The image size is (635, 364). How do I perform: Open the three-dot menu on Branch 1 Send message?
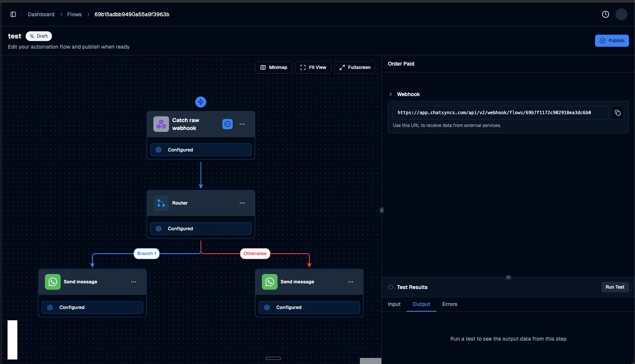(x=134, y=281)
